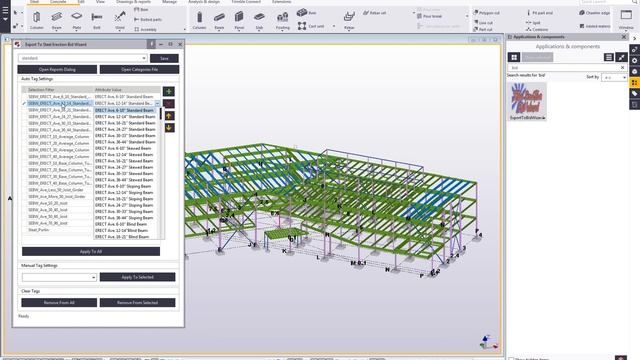This screenshot has height=360, width=640.
Task: Select the steel Beam tool
Action: [x=56, y=20]
